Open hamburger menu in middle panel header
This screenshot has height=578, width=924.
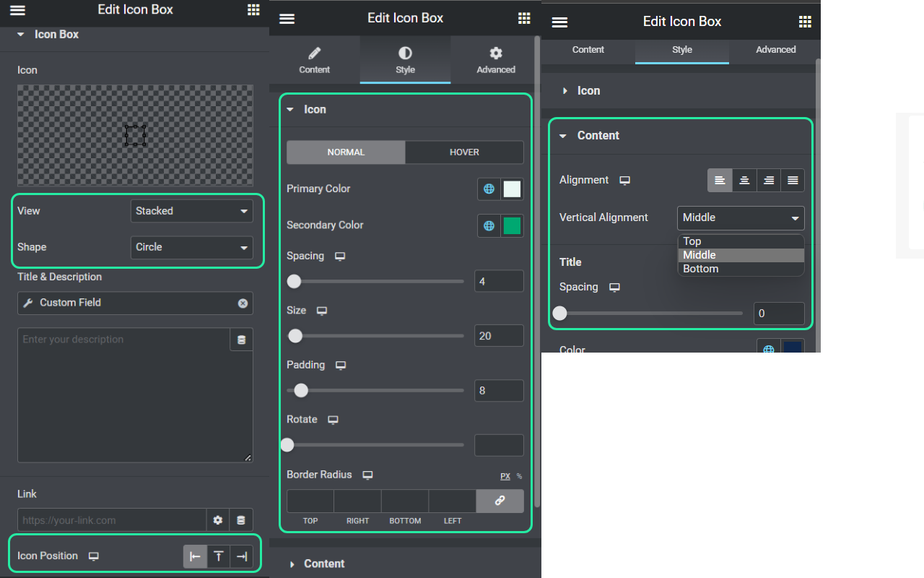click(287, 19)
